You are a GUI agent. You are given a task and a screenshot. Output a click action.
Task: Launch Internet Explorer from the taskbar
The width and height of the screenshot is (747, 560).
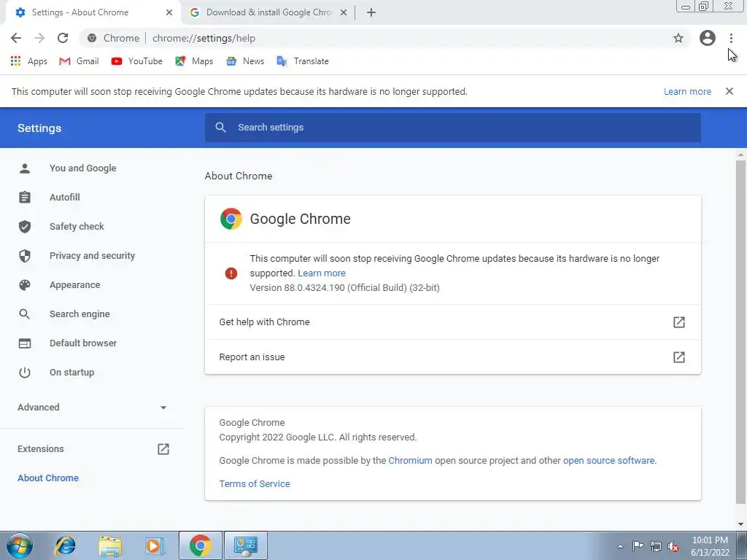coord(65,545)
